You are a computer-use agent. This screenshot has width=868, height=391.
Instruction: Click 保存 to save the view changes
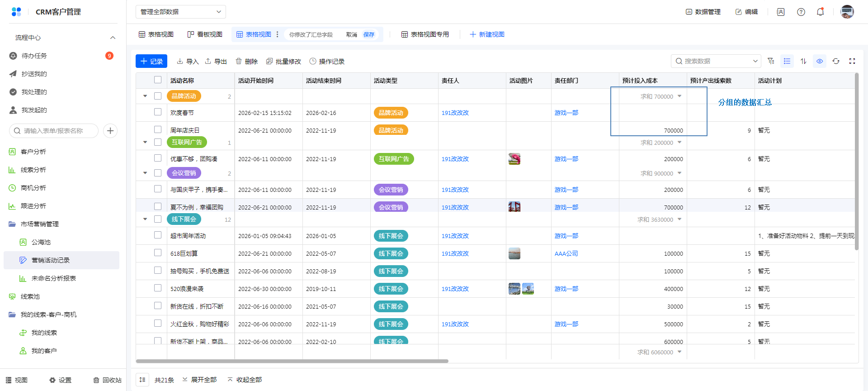(x=369, y=35)
